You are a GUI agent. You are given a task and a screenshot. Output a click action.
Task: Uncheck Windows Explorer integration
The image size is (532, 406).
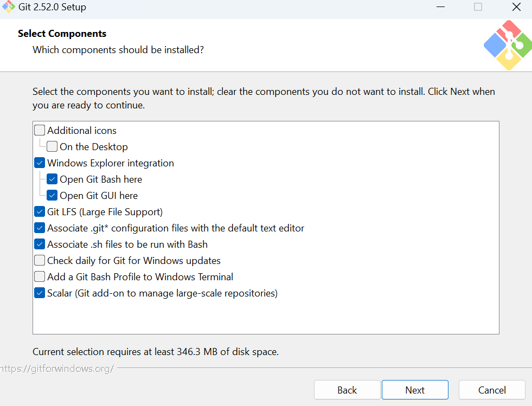tap(40, 163)
